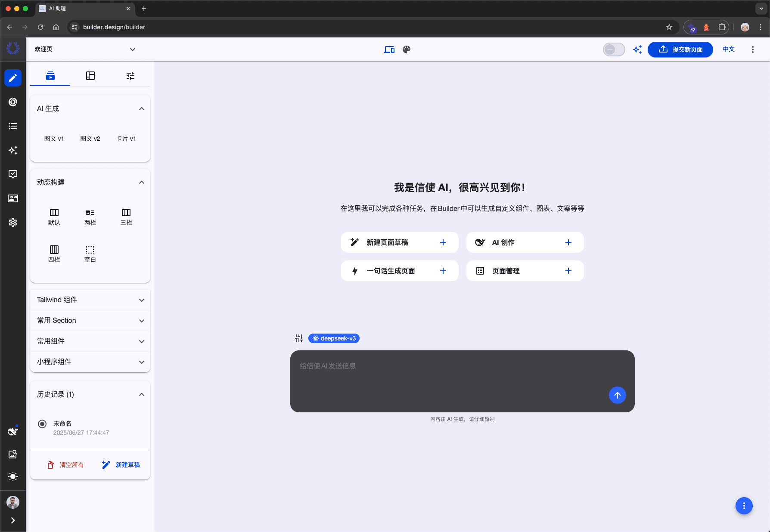Select the 空白 blank layout block

pos(90,254)
